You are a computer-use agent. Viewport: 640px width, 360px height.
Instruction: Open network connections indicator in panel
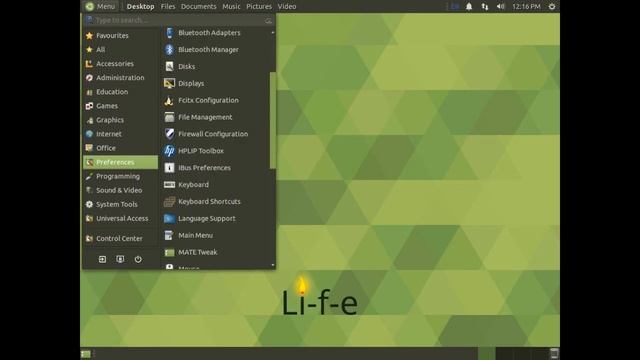pyautogui.click(x=484, y=7)
